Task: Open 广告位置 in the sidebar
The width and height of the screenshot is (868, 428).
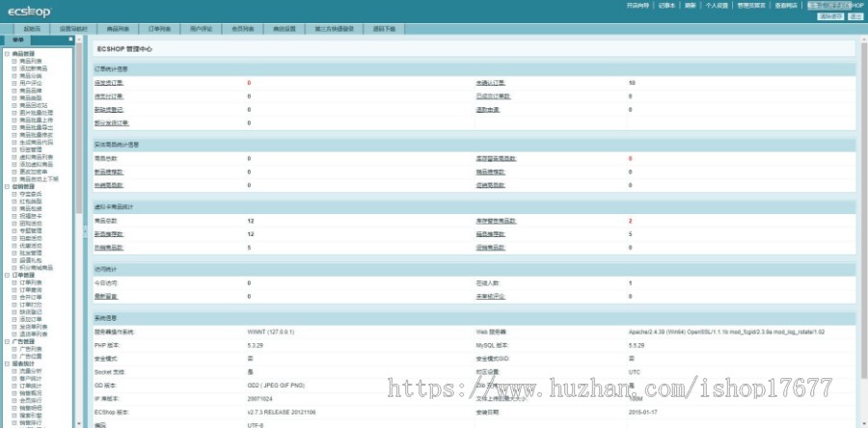Action: [30, 357]
